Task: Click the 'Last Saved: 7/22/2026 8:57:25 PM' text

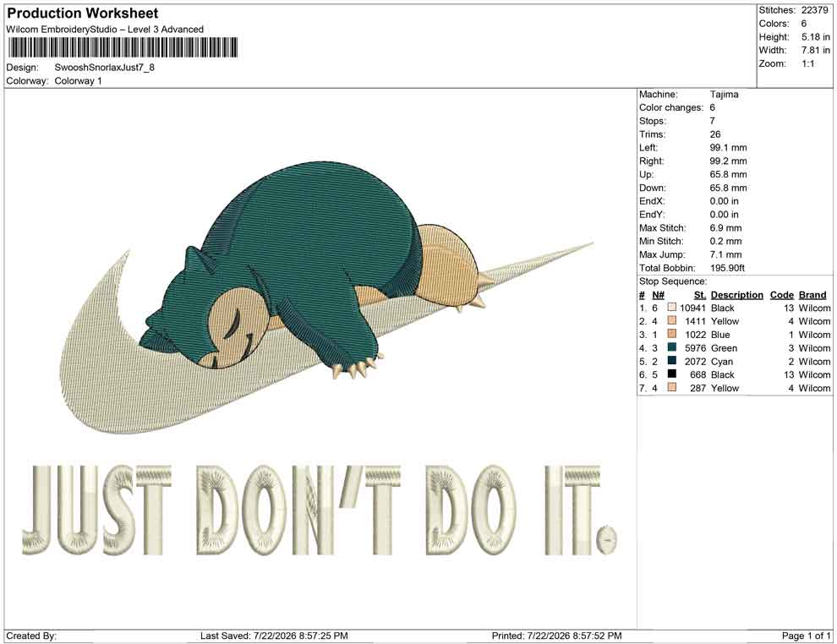Action: tap(275, 636)
